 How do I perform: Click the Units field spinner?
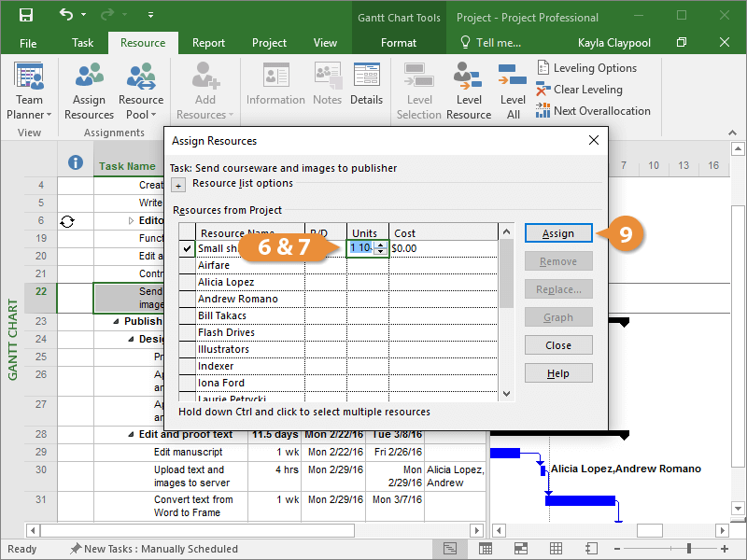tap(380, 249)
